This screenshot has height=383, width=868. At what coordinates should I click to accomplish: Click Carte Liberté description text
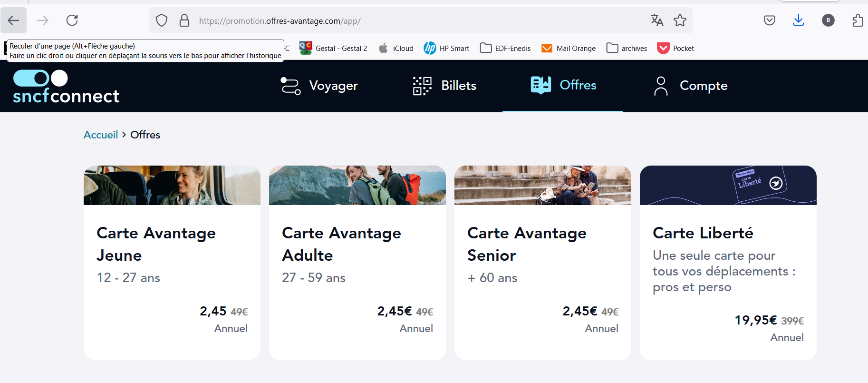724,271
